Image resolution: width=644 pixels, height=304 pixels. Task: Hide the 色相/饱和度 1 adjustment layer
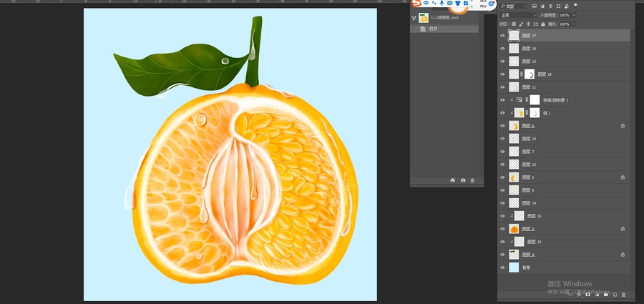(x=502, y=100)
